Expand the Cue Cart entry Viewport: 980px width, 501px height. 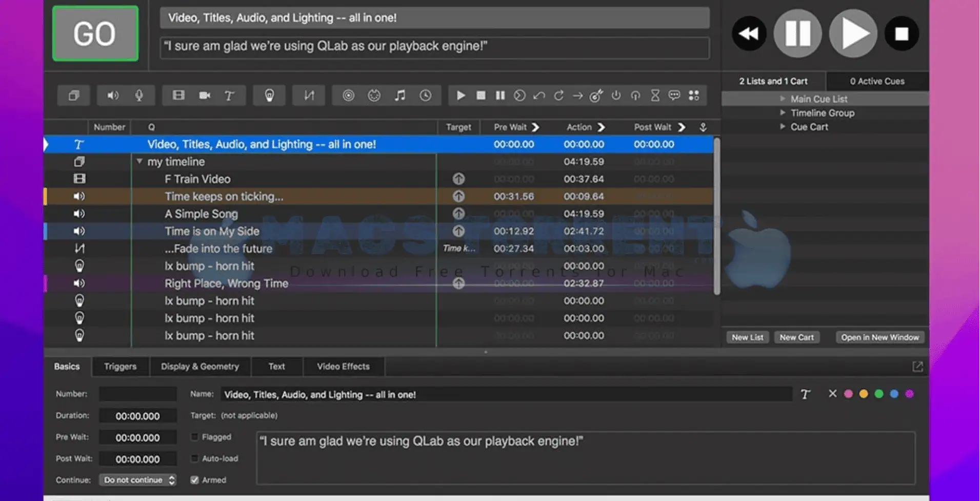point(783,126)
